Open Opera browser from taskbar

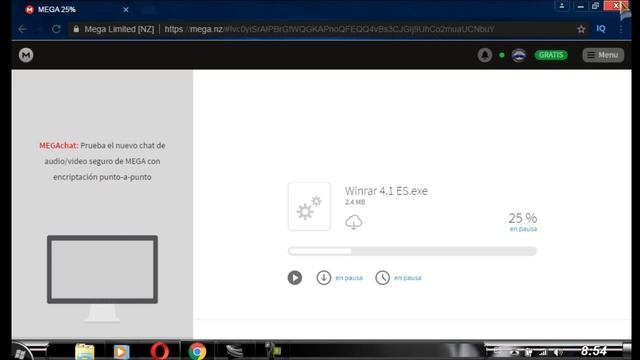tap(160, 351)
